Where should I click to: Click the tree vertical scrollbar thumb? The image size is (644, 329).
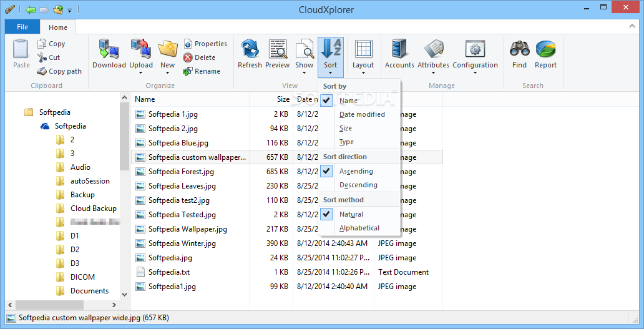click(x=124, y=136)
